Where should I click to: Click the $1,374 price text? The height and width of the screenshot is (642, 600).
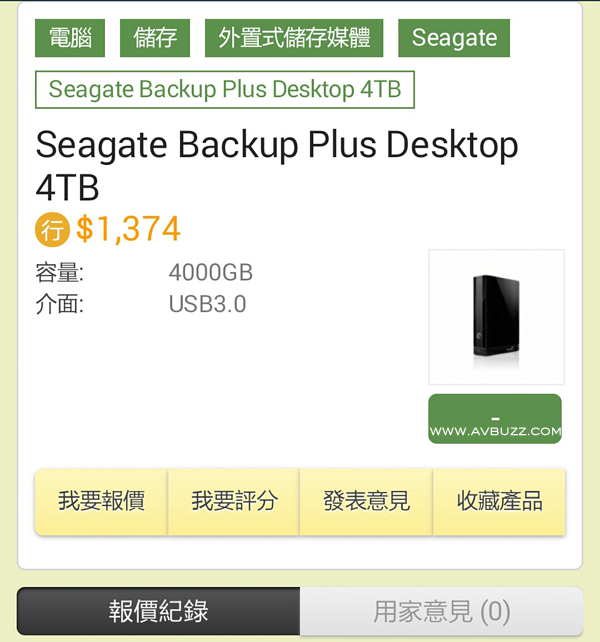coord(128,229)
